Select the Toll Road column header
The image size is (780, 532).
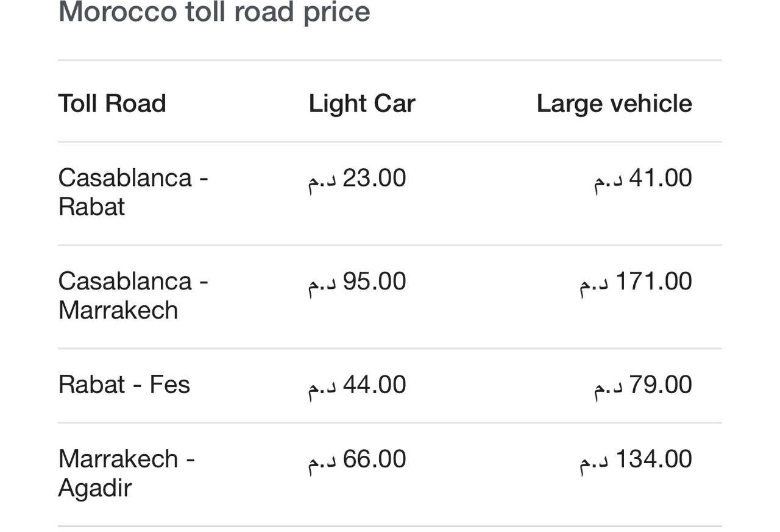(112, 103)
